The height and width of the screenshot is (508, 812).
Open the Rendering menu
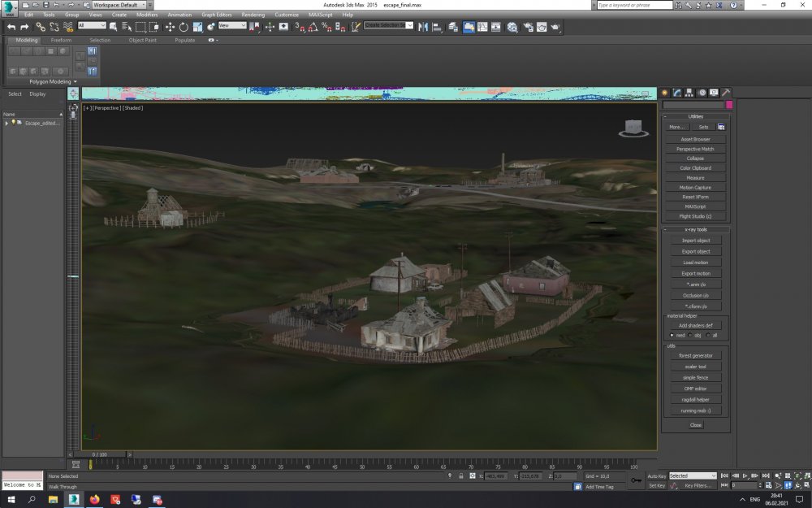pos(253,15)
